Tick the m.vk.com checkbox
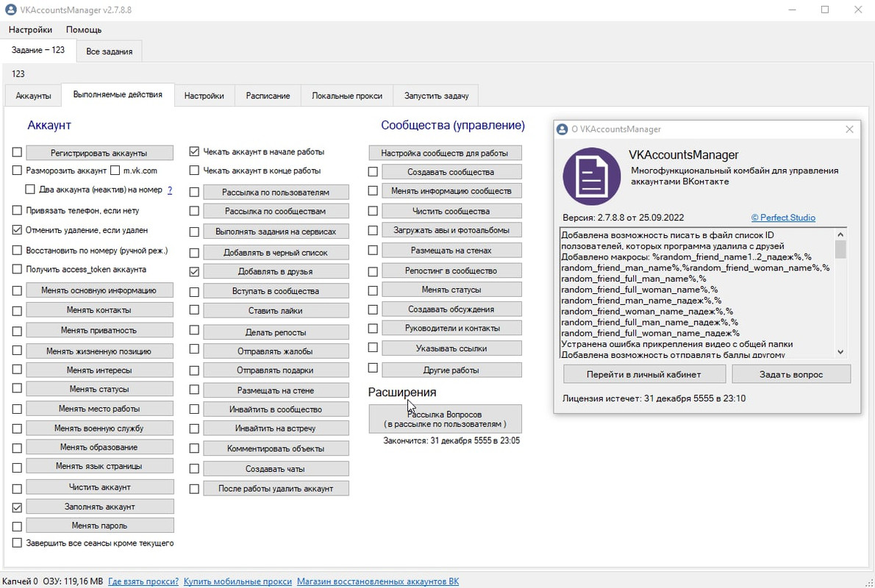Image resolution: width=875 pixels, height=588 pixels. tap(115, 170)
